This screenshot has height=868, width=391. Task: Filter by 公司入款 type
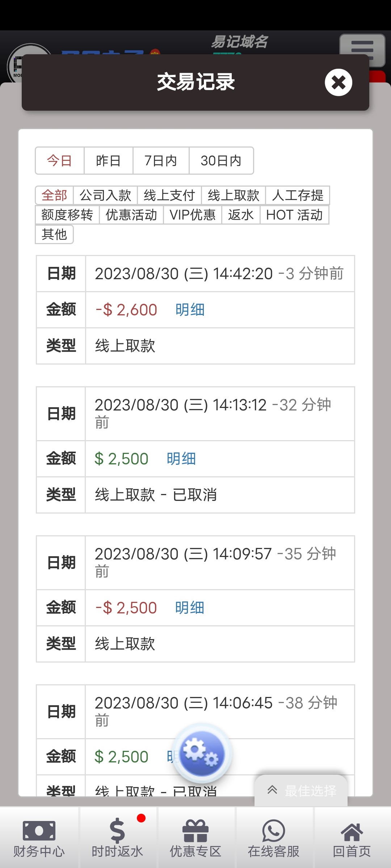click(x=105, y=195)
